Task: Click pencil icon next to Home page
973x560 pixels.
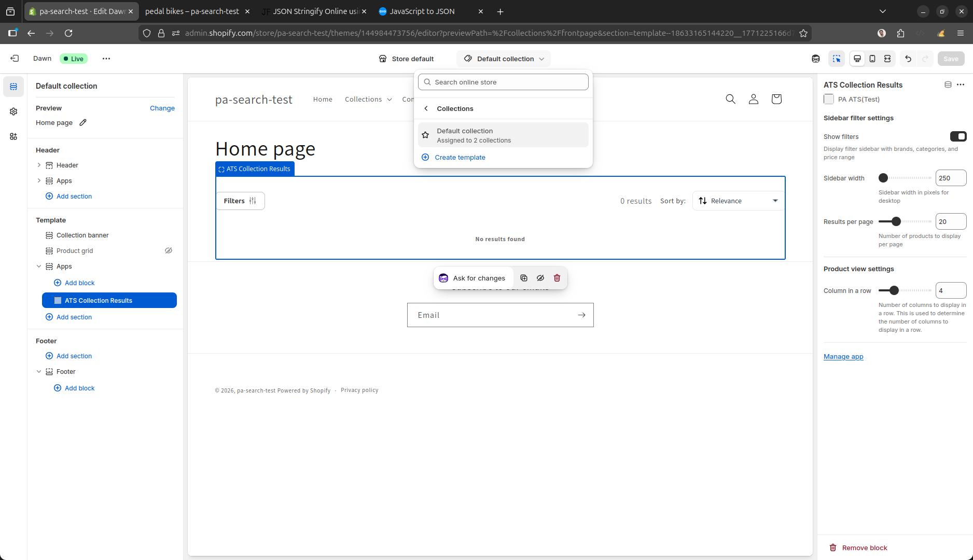Action: tap(83, 123)
